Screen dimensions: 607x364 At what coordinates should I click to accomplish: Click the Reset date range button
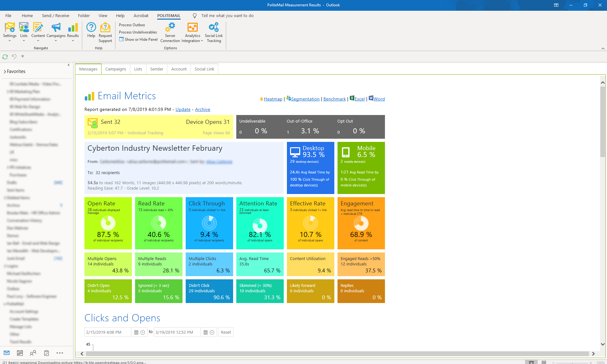pos(226,332)
